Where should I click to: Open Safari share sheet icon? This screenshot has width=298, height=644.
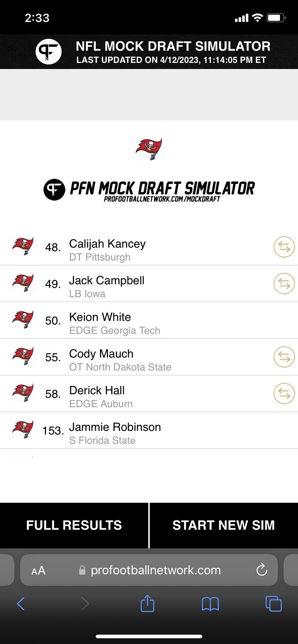[x=148, y=603]
